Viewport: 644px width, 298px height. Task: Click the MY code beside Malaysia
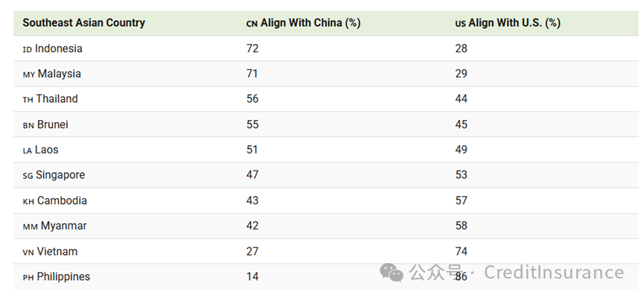pos(29,75)
